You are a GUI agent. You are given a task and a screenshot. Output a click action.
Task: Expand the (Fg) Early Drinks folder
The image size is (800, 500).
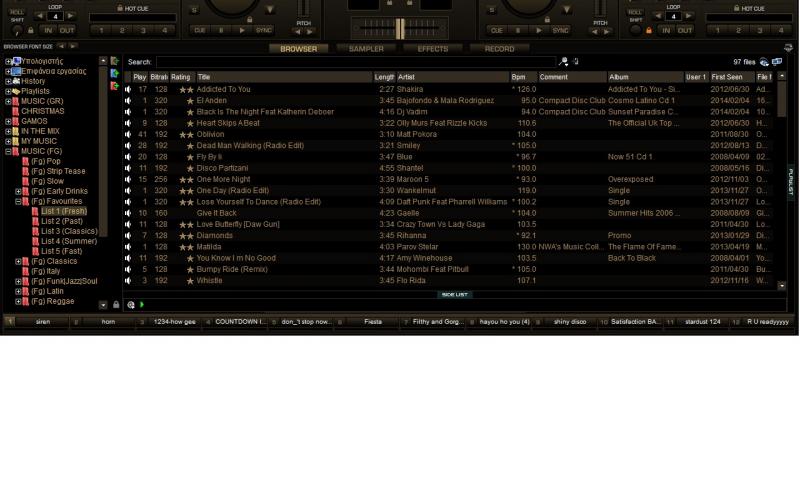pyautogui.click(x=18, y=191)
